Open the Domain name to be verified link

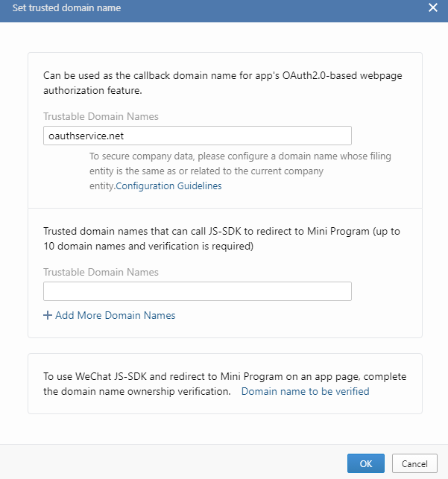coord(305,391)
